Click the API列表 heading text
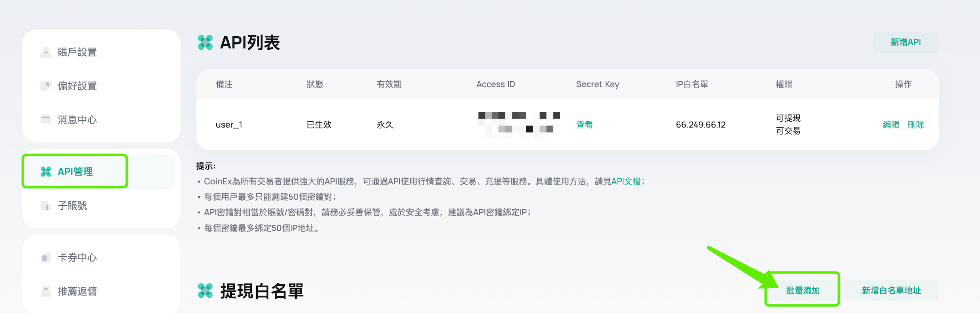 (250, 42)
